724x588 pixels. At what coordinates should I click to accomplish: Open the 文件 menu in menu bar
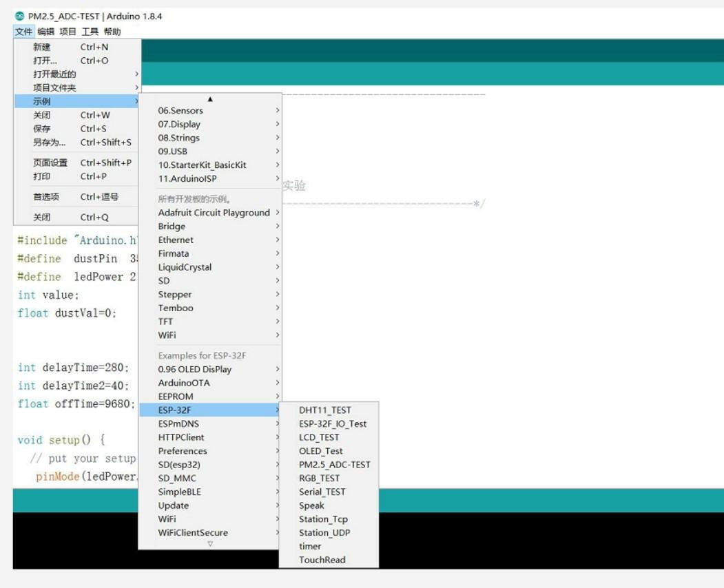pos(23,32)
